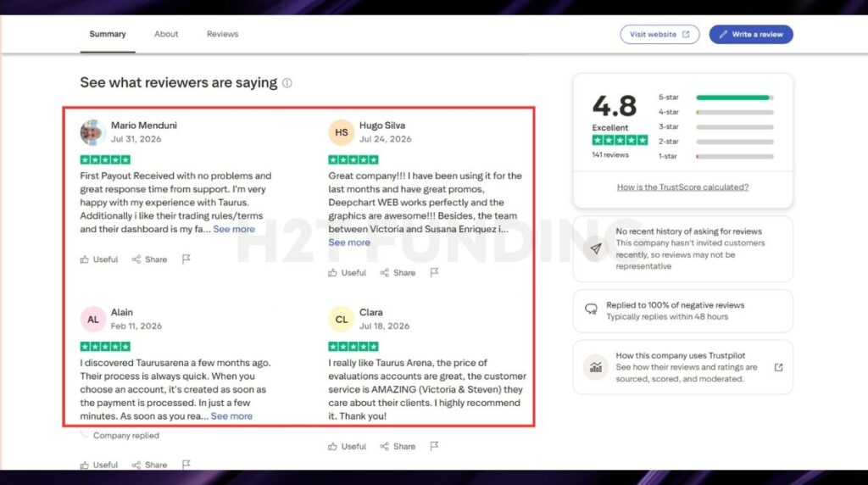The image size is (868, 485).
Task: Open Clara's reviewer name
Action: [x=371, y=312]
